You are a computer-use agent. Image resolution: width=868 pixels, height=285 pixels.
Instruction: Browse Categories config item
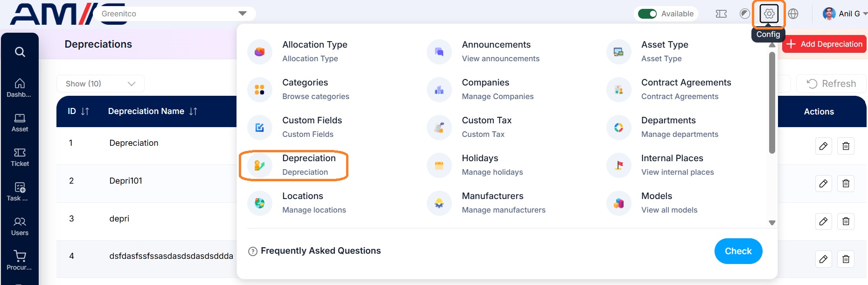(299, 89)
